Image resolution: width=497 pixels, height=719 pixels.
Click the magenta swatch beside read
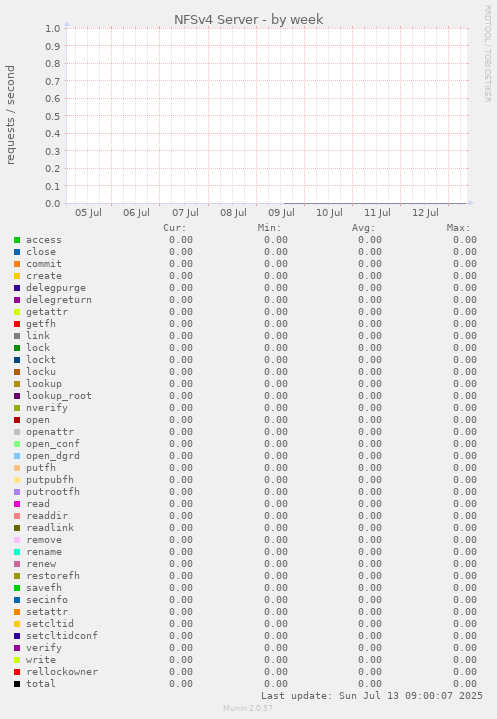point(17,504)
